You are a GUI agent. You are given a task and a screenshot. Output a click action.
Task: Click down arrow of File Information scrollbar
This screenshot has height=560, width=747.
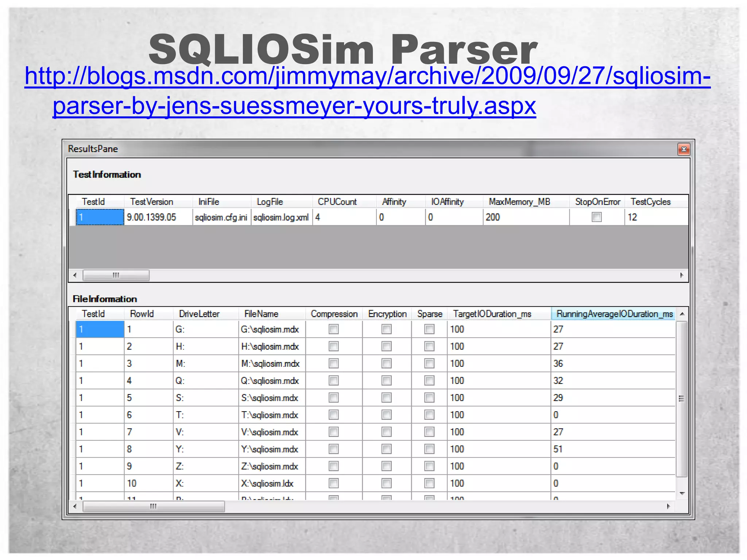click(x=682, y=493)
